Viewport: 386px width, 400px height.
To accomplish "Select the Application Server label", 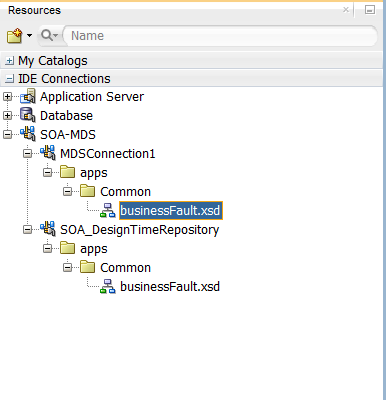I will point(92,97).
